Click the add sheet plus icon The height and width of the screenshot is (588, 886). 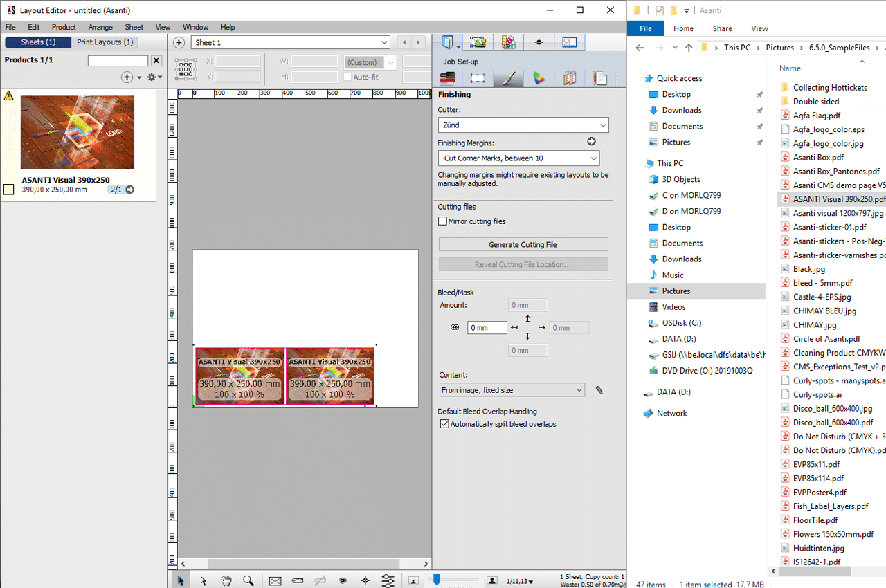click(x=179, y=43)
